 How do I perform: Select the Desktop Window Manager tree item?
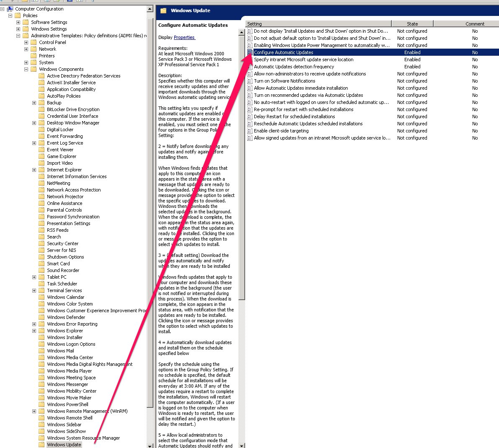click(x=73, y=123)
